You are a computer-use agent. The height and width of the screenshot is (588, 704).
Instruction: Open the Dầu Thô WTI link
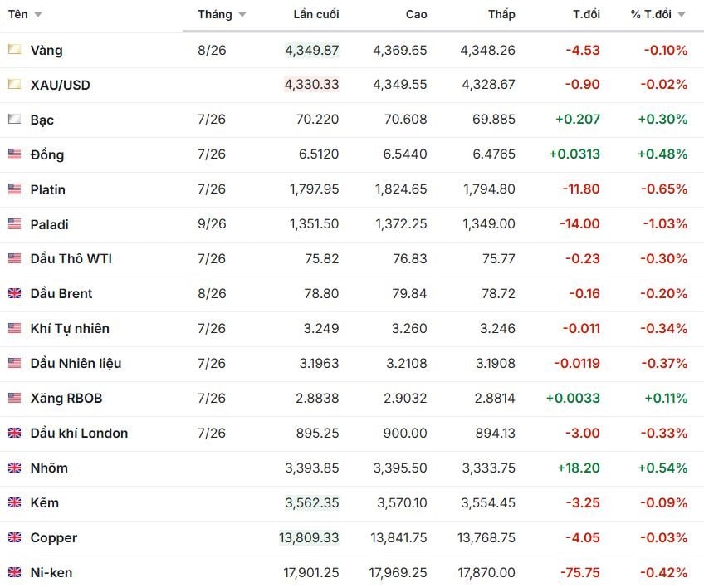click(x=71, y=259)
